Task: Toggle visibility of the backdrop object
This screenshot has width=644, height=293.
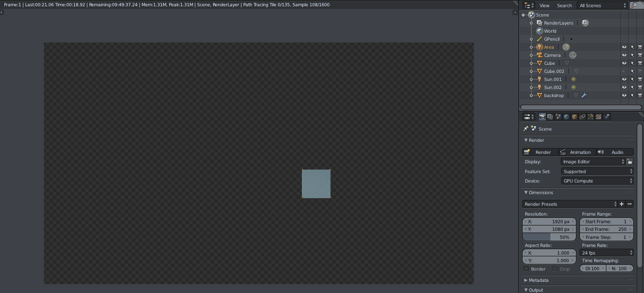Action: tap(624, 95)
